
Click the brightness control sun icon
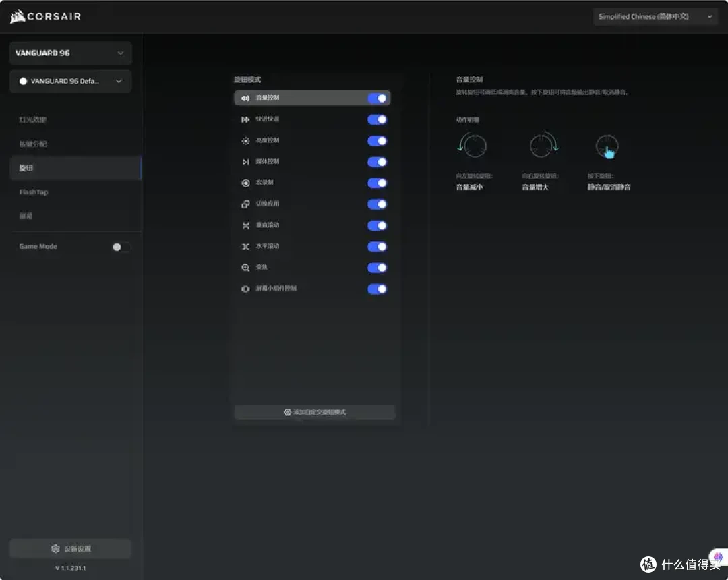(x=245, y=141)
